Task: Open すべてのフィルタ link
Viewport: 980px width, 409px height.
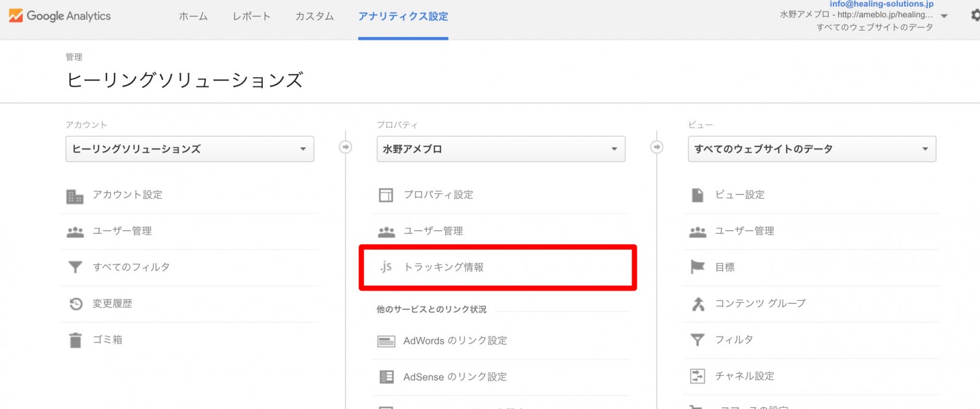Action: click(x=131, y=267)
